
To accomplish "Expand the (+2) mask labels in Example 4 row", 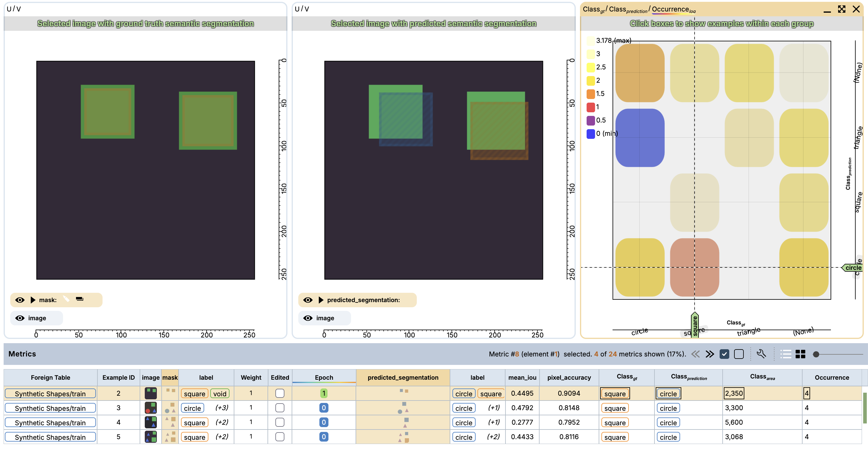I will 222,422.
